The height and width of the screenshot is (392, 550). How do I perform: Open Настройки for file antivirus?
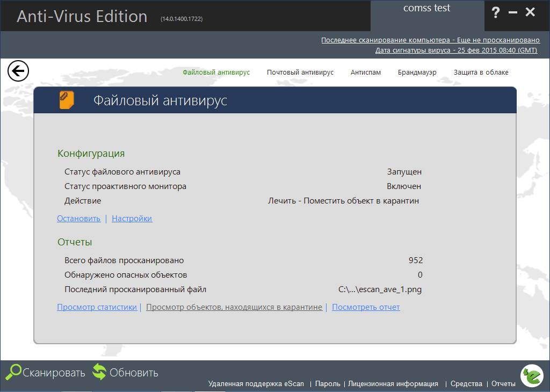(x=132, y=219)
